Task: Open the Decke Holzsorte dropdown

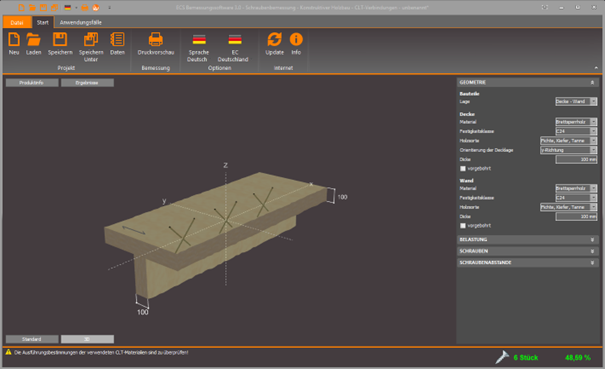Action: [x=568, y=140]
